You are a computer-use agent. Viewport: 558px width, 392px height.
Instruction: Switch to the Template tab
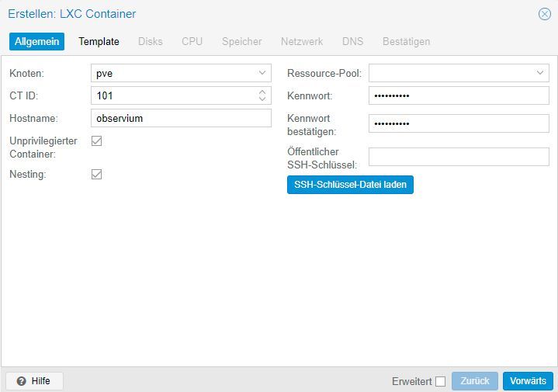pyautogui.click(x=99, y=41)
